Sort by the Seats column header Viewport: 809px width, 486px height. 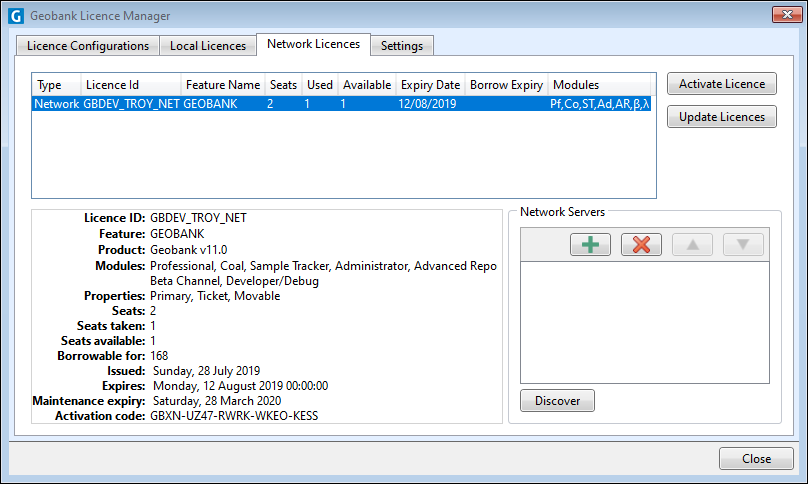283,85
